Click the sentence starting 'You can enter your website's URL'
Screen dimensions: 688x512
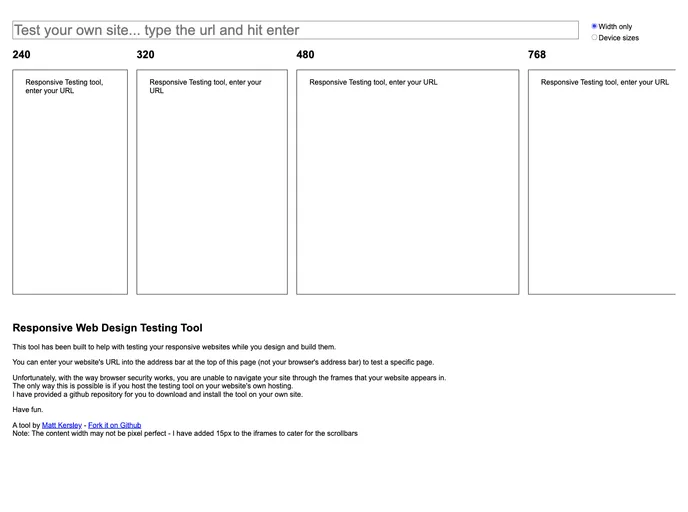pos(223,362)
